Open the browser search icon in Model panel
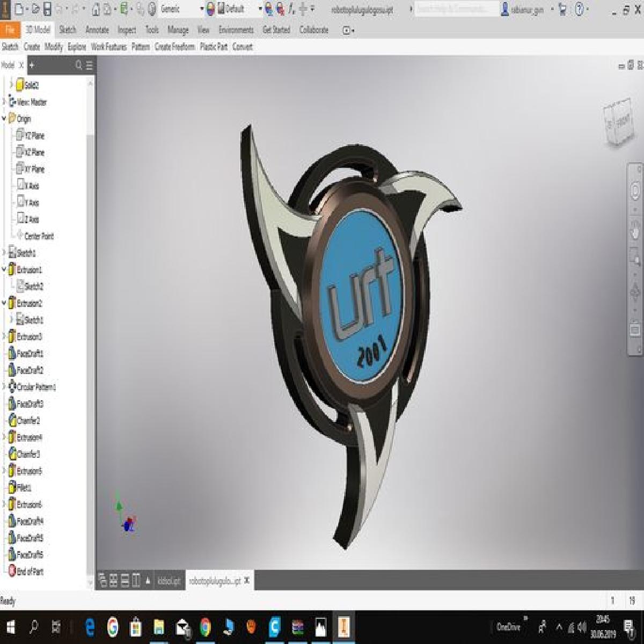 [78, 65]
